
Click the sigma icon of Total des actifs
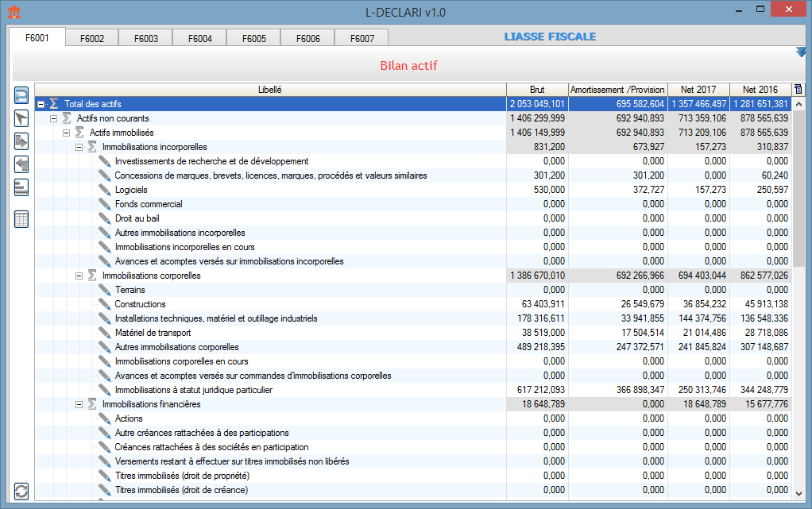pyautogui.click(x=54, y=104)
